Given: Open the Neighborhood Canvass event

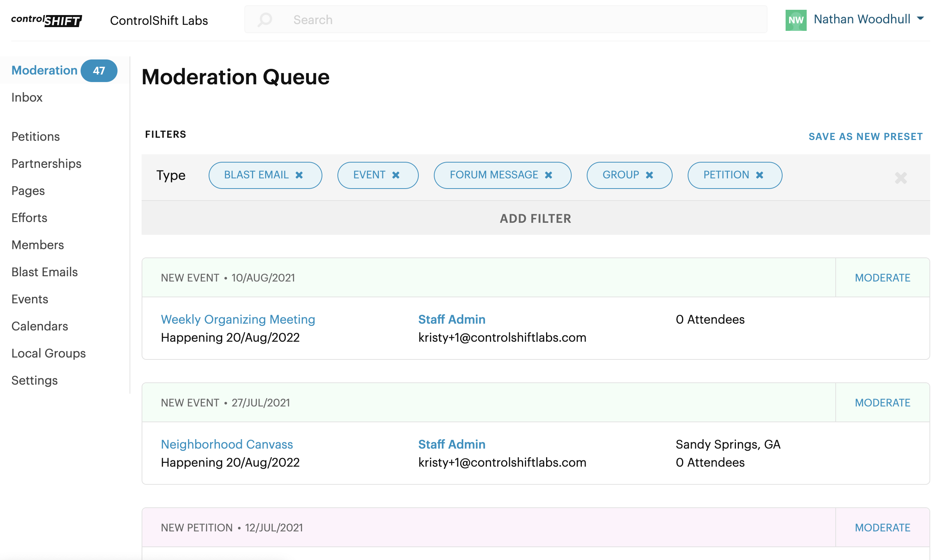Looking at the screenshot, I should (x=226, y=444).
